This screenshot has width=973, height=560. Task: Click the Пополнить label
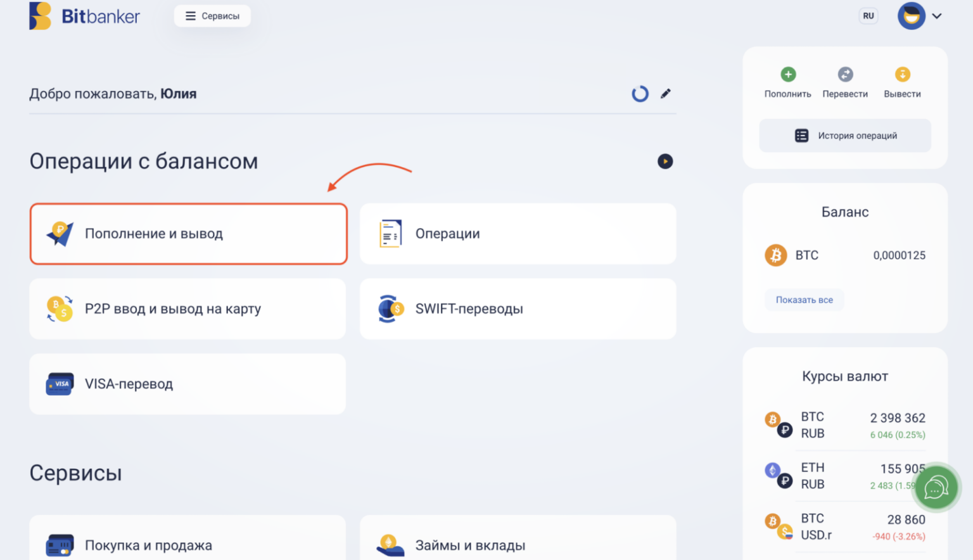(x=788, y=94)
